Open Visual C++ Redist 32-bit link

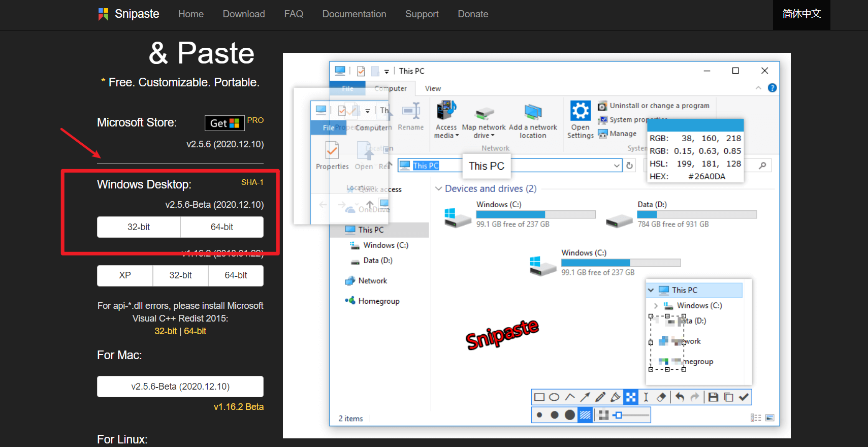[x=166, y=331]
